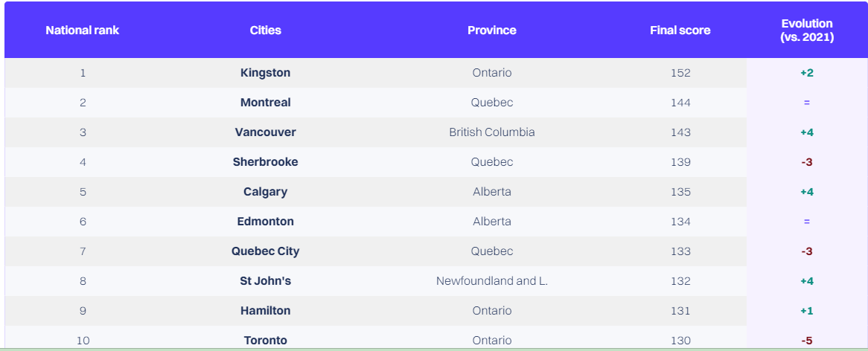Click the Evolution (vs. 2021) header
Viewport: 868px width, 351px height.
point(807,30)
